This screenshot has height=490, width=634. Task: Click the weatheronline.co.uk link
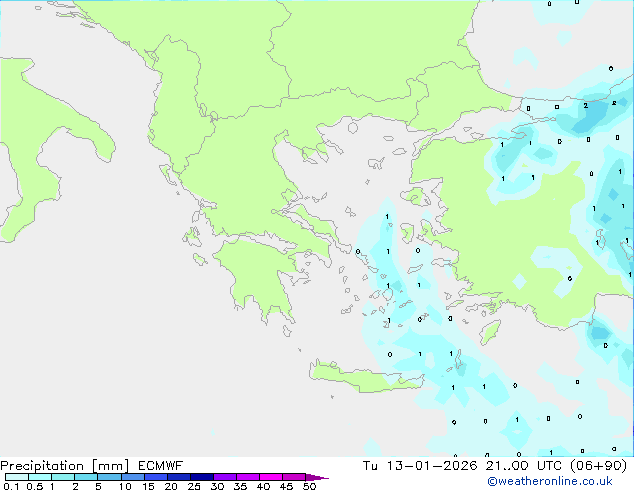click(x=550, y=481)
